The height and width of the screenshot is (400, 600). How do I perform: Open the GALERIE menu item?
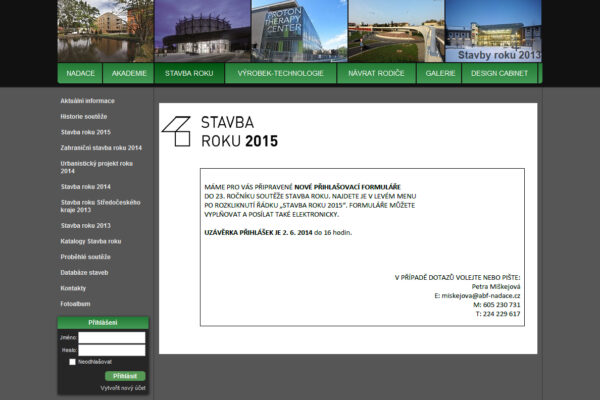point(441,74)
